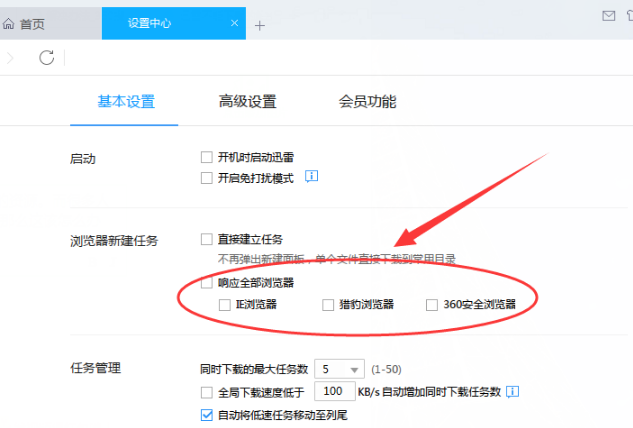Check the 直接建立任务 option

pos(207,240)
